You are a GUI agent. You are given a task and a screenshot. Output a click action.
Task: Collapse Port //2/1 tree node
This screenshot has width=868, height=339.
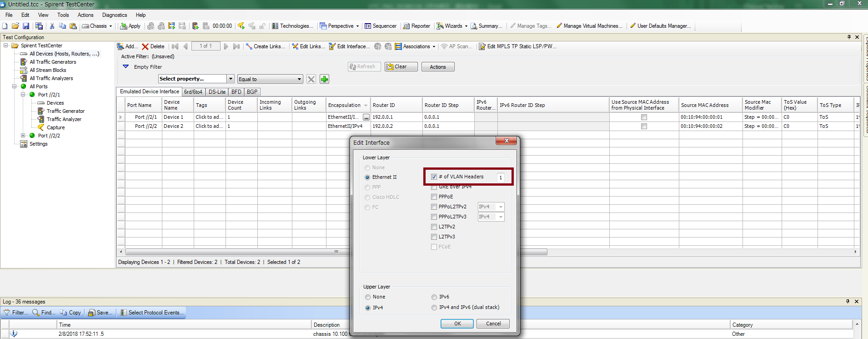pos(23,95)
